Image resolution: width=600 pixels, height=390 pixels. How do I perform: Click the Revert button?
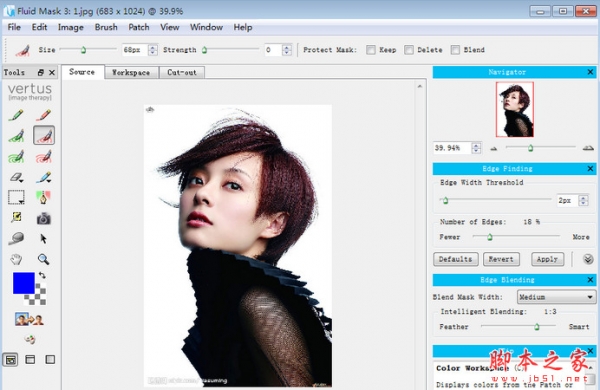click(x=501, y=259)
